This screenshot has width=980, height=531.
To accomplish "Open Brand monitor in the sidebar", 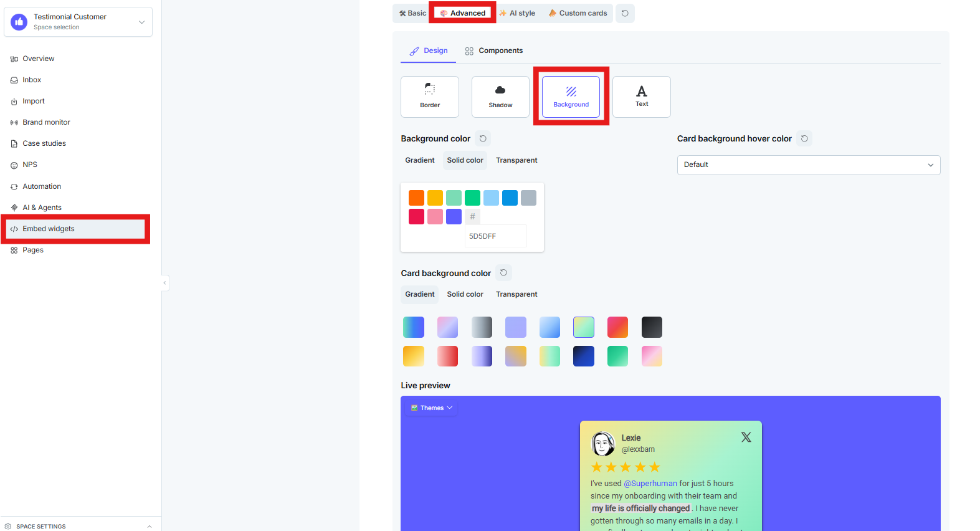I will pos(46,122).
